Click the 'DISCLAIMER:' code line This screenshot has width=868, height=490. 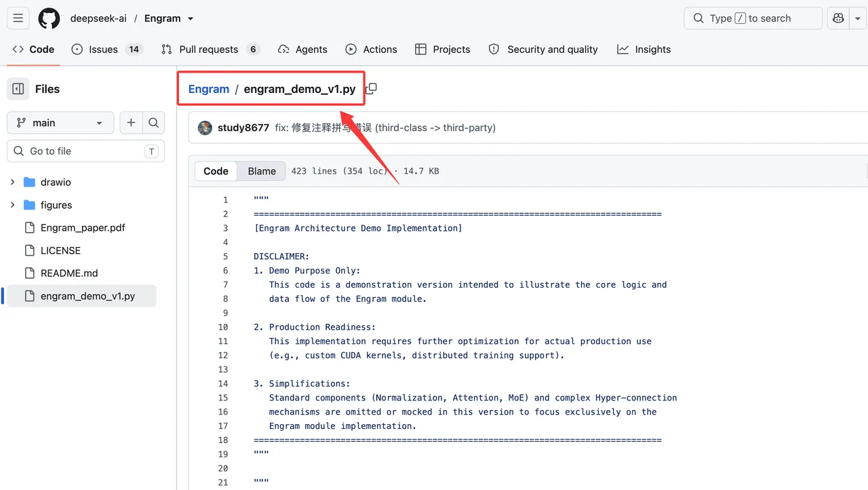(281, 257)
